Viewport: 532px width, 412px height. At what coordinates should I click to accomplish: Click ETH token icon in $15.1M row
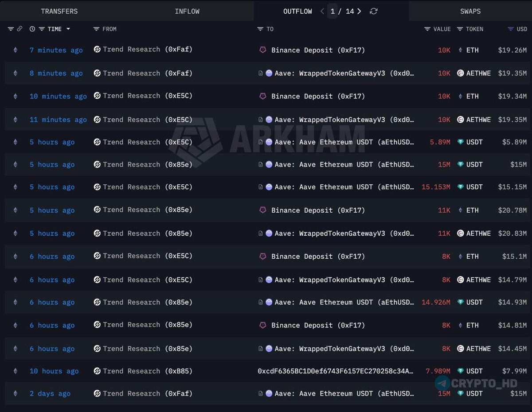(x=460, y=256)
